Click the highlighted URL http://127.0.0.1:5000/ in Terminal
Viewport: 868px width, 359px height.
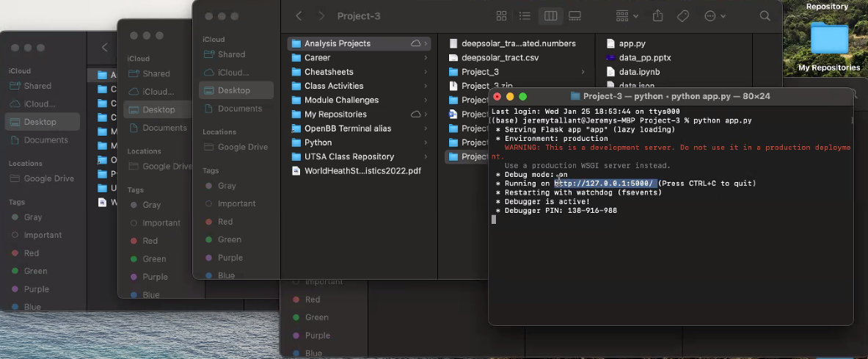coord(605,184)
